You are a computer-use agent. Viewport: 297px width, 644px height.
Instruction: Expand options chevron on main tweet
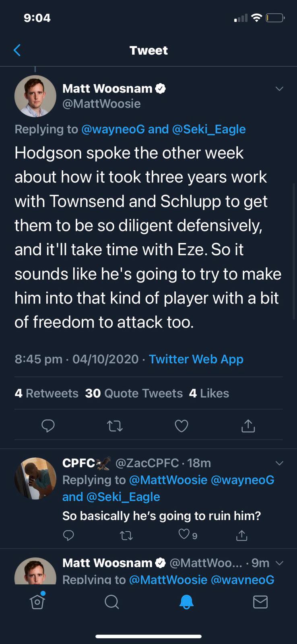(x=279, y=89)
